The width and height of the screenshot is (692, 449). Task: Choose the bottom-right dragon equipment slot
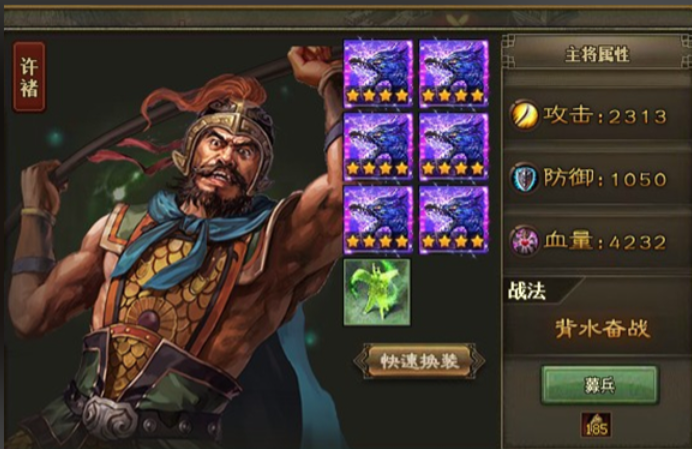point(454,220)
